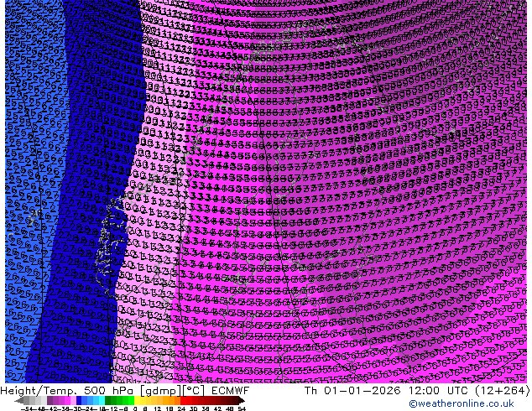This screenshot has width=532, height=411.
Task: Click the ECMWF model label
Action: click(x=231, y=391)
